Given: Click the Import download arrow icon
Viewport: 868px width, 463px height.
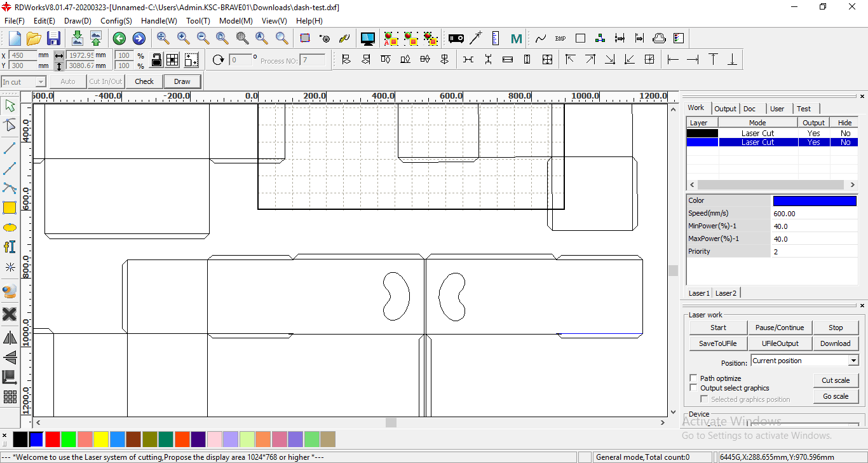Looking at the screenshot, I should click(x=77, y=38).
